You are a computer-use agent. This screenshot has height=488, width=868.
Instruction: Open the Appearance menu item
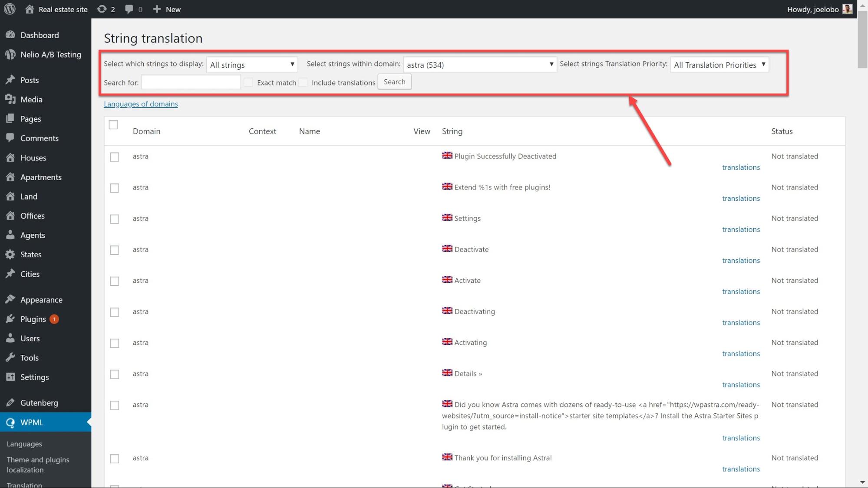41,300
